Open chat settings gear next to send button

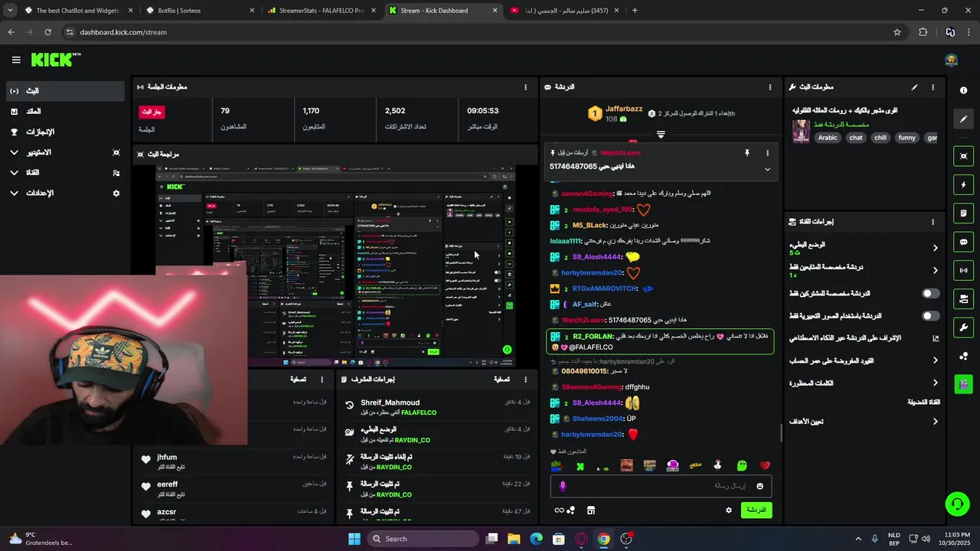pos(729,510)
